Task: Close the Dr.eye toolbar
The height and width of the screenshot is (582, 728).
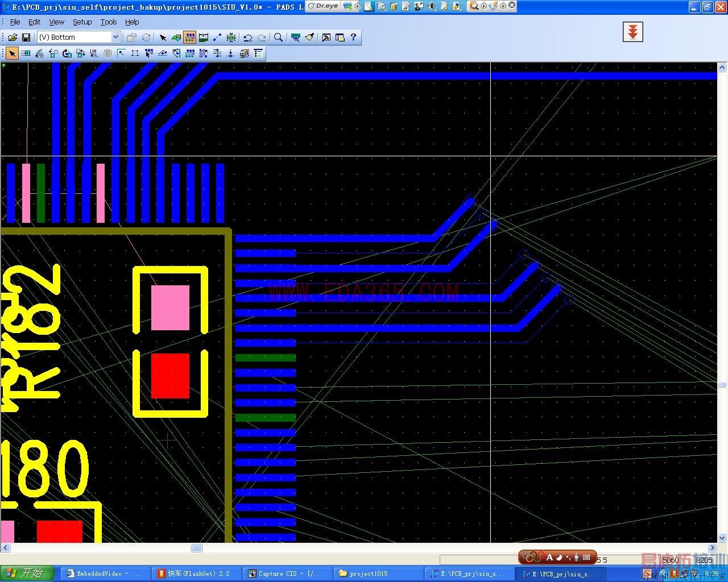Action: (x=512, y=6)
